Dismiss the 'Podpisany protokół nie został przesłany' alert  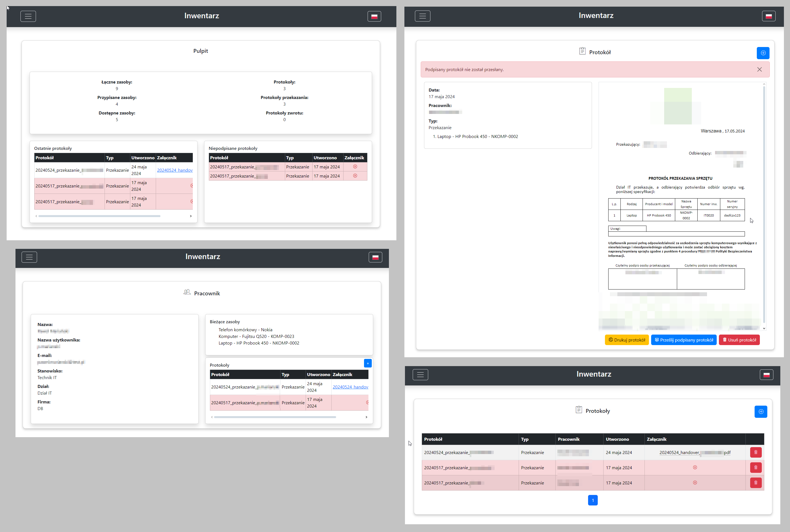pyautogui.click(x=760, y=70)
